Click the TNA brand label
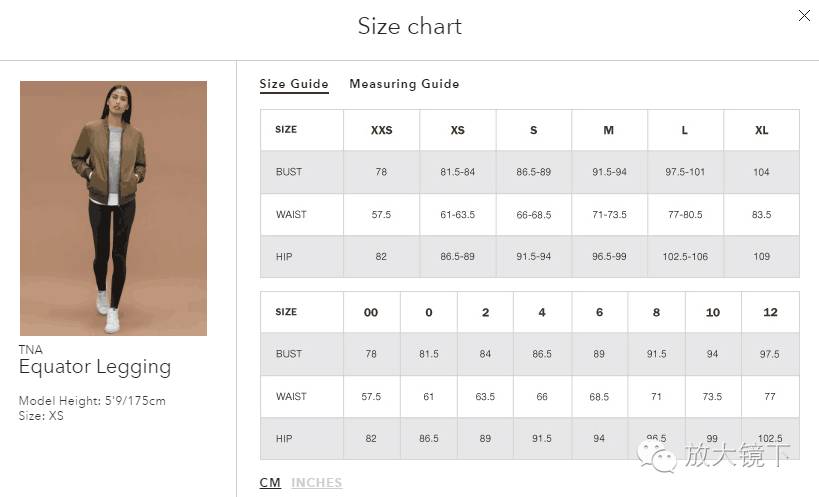This screenshot has width=819, height=497. coord(31,349)
